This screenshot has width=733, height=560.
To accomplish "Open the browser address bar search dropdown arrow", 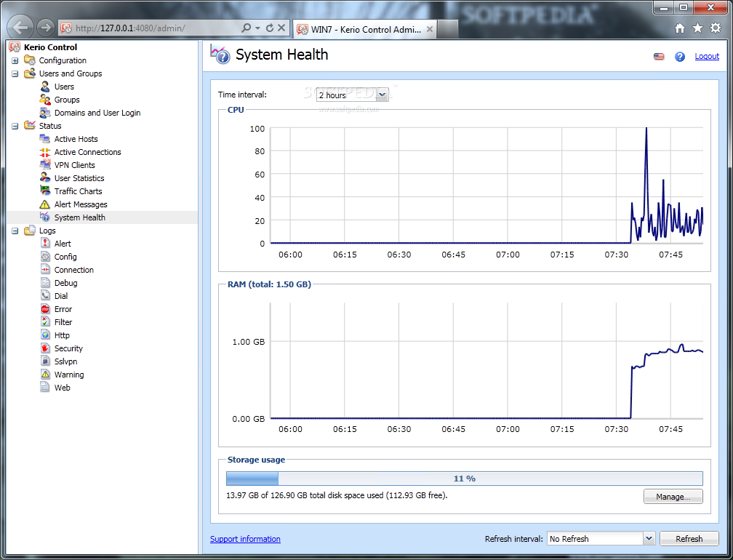I will tap(257, 28).
